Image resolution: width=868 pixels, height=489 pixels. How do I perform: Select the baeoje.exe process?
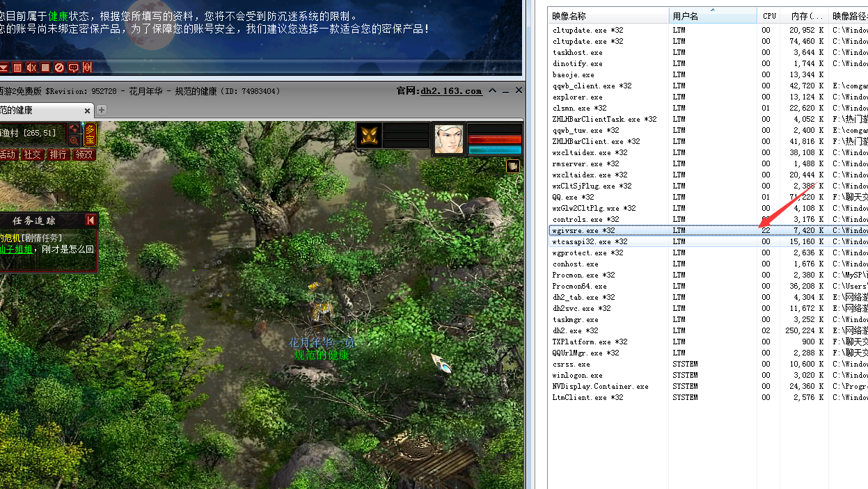tap(708, 74)
